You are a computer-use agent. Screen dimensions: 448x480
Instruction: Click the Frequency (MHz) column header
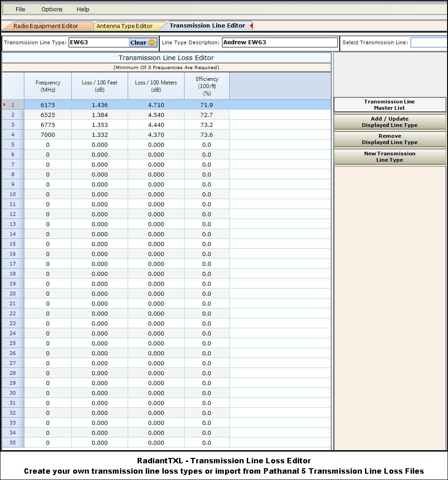click(48, 86)
